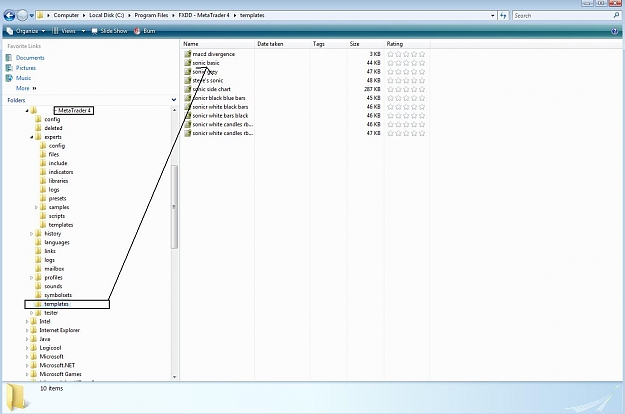
Task: Select the languages folder icon in tree
Action: 38,242
